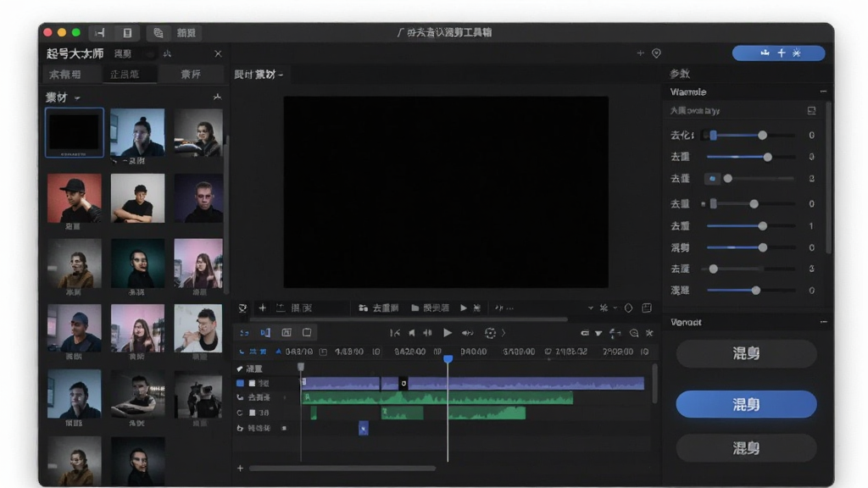This screenshot has height=488, width=868.
Task: Collapse the Waorrole section in parameters panel
Action: click(x=823, y=91)
